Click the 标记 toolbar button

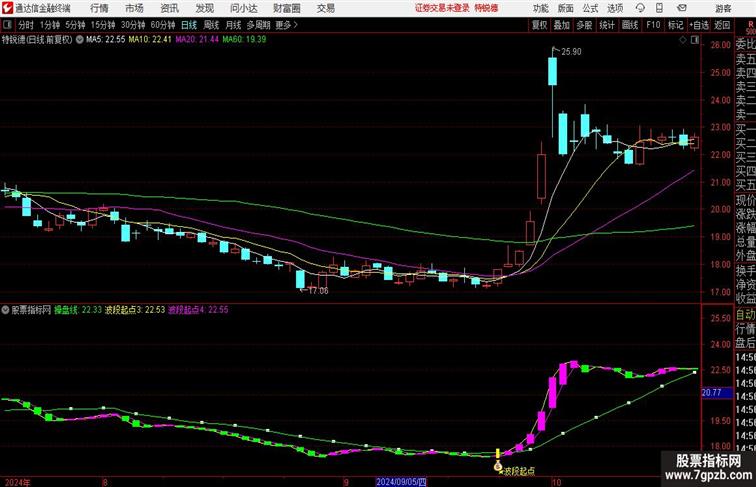pos(675,25)
